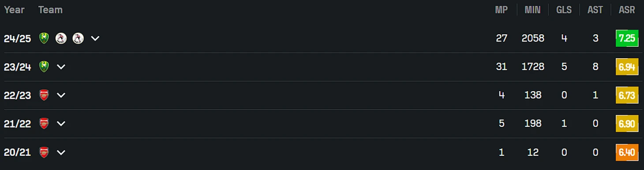The image size is (644, 170).
Task: Expand the 20/21 season details chevron
Action: tap(61, 153)
